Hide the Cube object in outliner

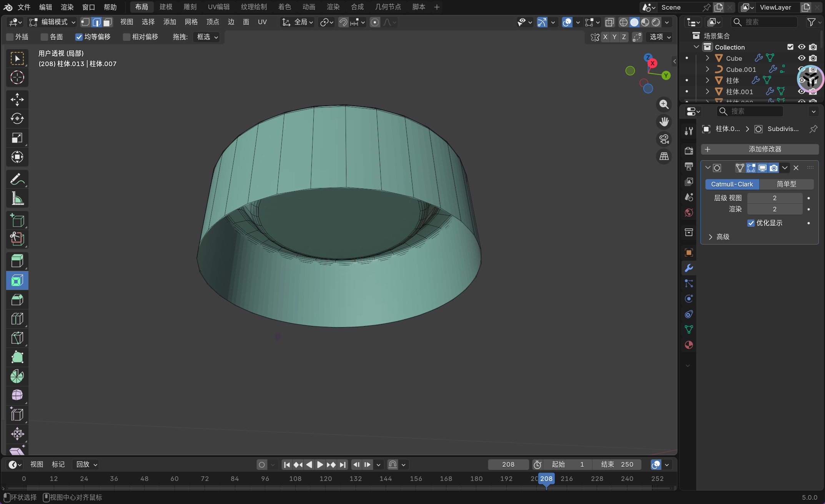point(802,58)
